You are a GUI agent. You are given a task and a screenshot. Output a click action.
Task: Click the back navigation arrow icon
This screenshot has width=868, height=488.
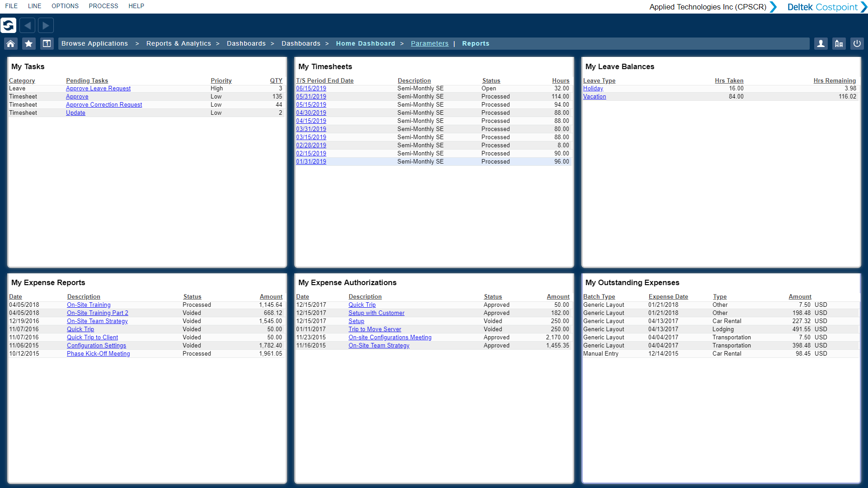tap(27, 25)
